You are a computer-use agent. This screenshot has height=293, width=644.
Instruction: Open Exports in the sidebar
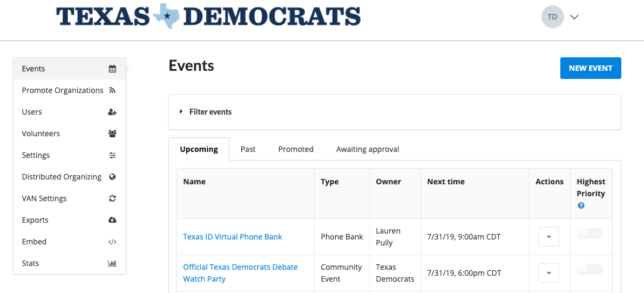[70, 219]
